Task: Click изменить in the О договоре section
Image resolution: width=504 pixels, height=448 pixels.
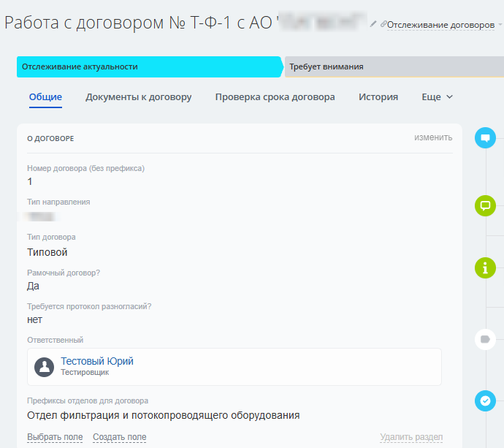Action: (433, 137)
